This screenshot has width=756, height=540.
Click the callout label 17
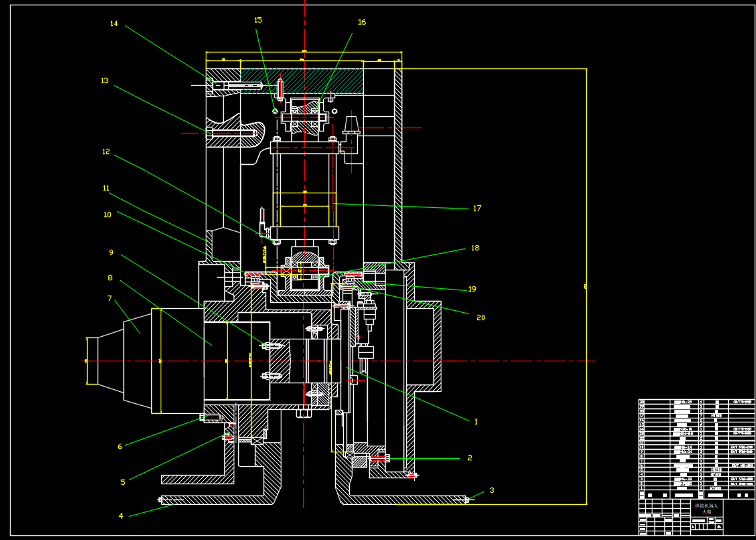[477, 209]
